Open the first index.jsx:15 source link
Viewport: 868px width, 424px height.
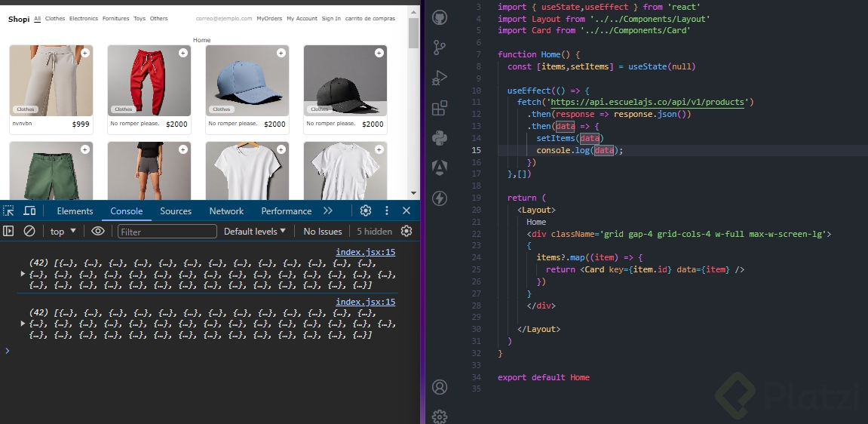(365, 253)
